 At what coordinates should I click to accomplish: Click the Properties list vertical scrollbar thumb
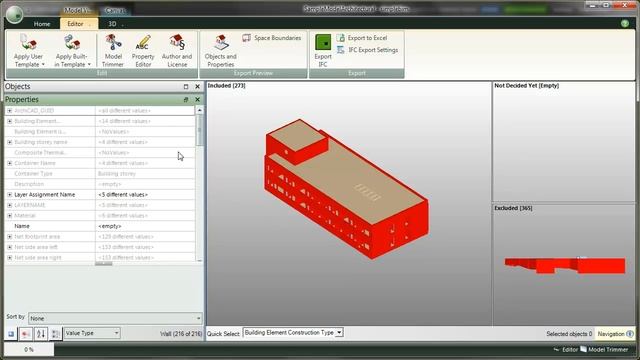pyautogui.click(x=200, y=130)
